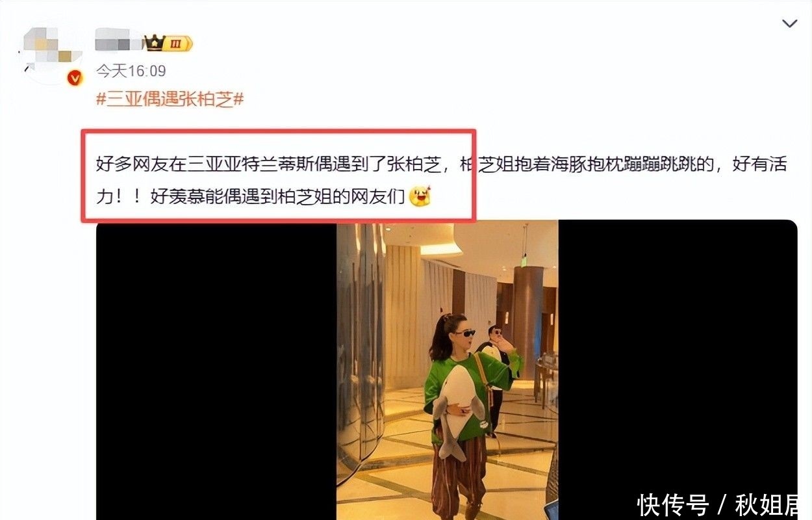
Task: Click the brown pillar in the lobby photo
Action: pos(527,318)
